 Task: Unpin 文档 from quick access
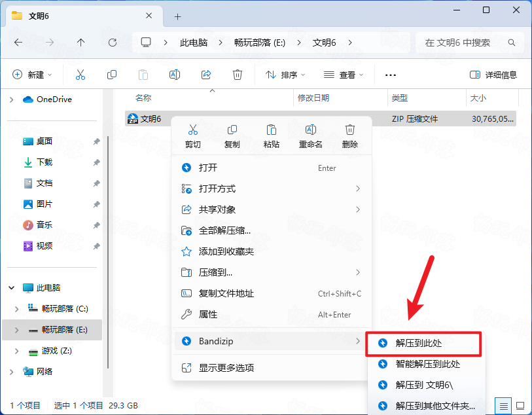click(x=97, y=183)
